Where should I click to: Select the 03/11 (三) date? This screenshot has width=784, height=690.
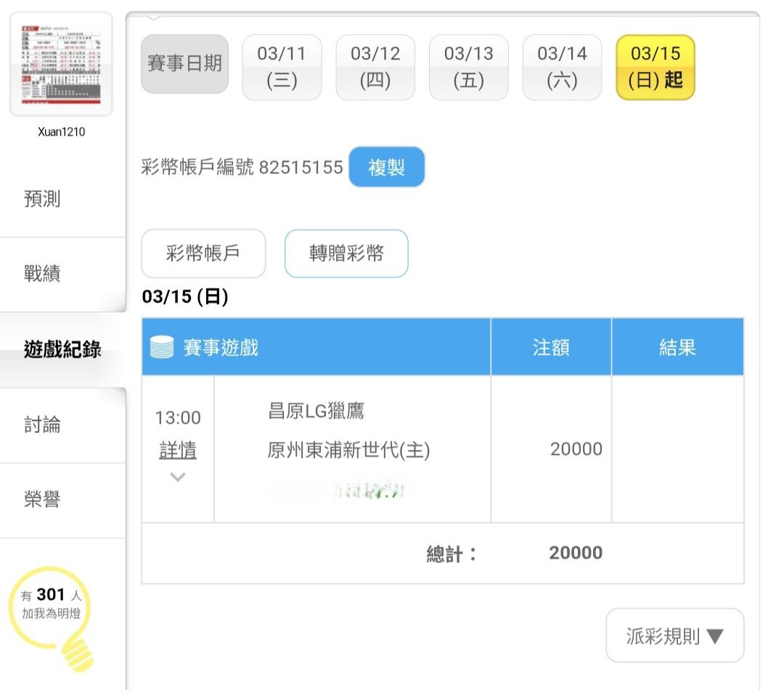[x=282, y=67]
